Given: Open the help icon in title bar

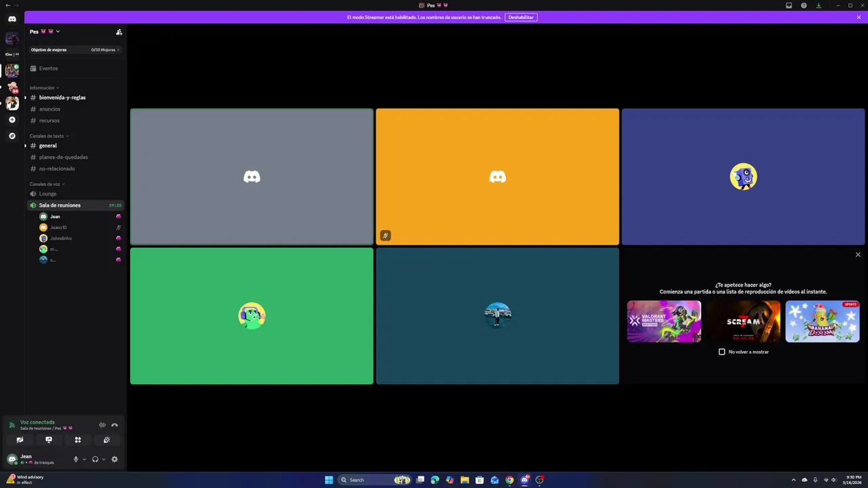Looking at the screenshot, I should [x=804, y=5].
